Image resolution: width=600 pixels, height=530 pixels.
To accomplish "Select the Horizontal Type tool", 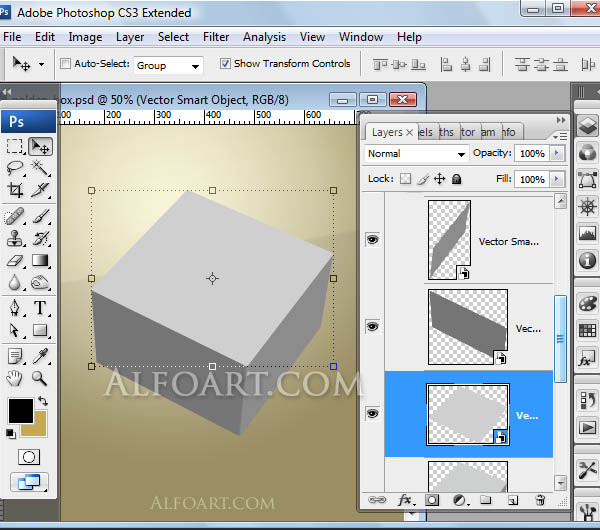I will pyautogui.click(x=40, y=308).
